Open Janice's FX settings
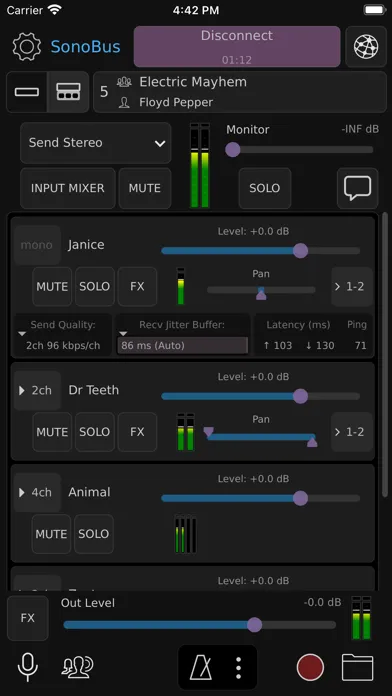 click(137, 287)
